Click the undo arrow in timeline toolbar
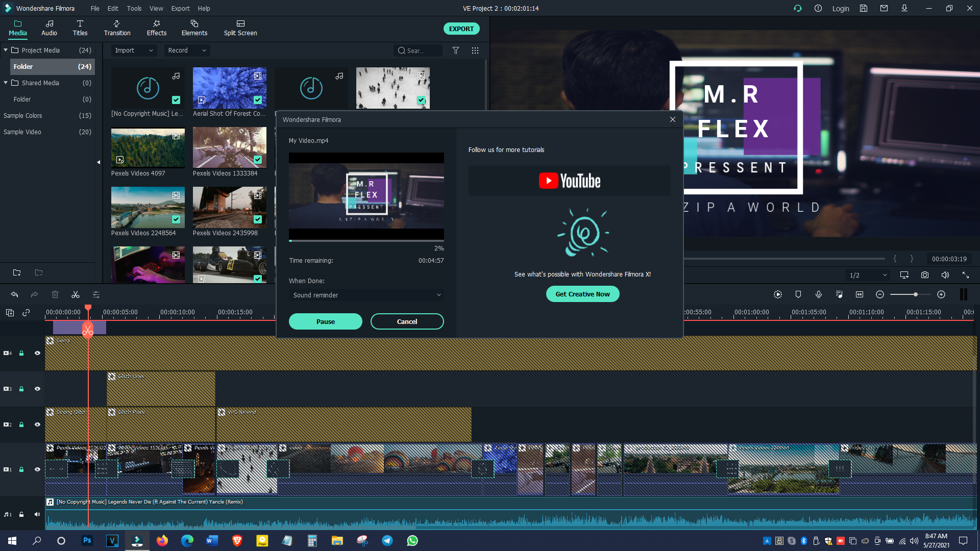 coord(14,295)
